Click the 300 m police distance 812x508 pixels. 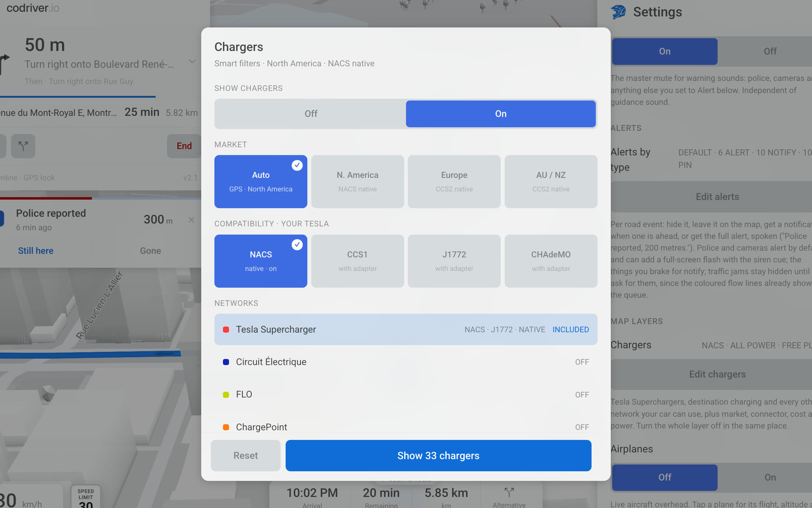click(x=158, y=220)
